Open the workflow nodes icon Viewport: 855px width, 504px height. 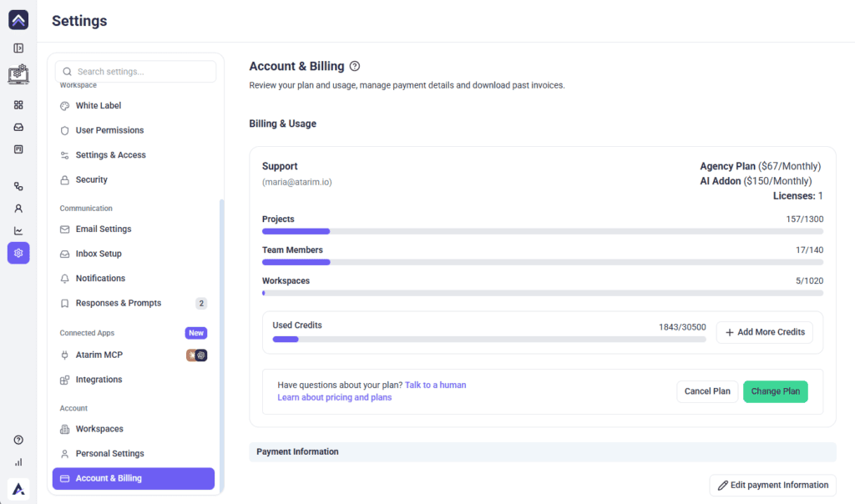click(x=18, y=186)
